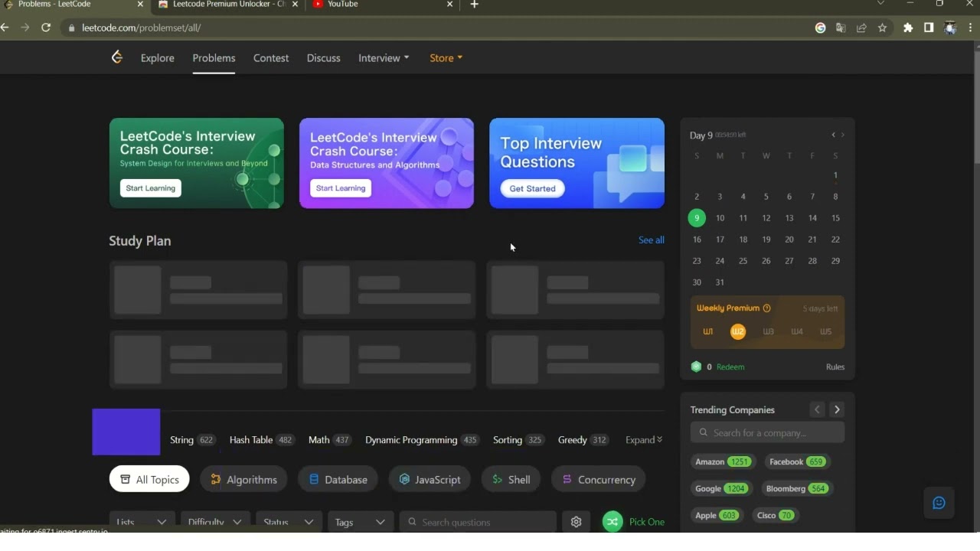The width and height of the screenshot is (980, 551).
Task: Go to next month in calendar
Action: [x=843, y=135]
